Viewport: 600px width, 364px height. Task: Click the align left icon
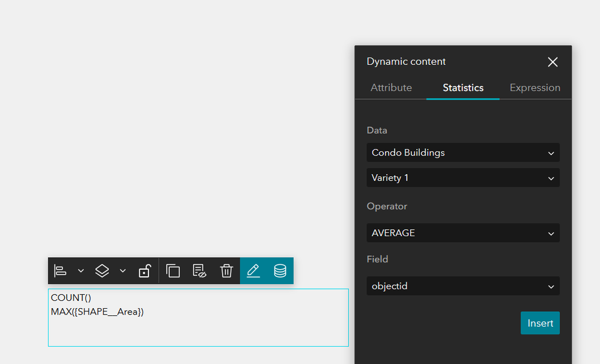click(60, 271)
